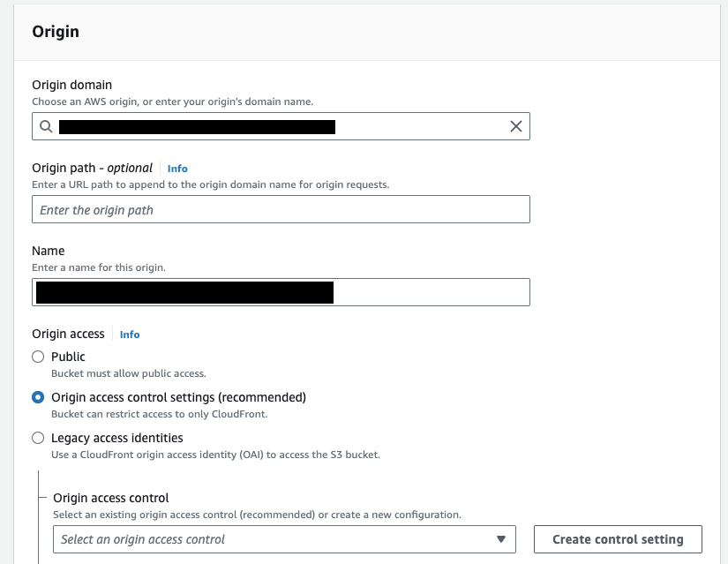
Task: Focus the Name input for this origin
Action: pos(282,291)
